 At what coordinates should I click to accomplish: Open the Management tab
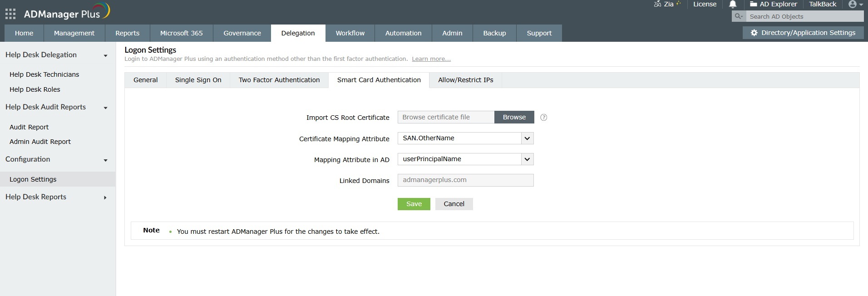[74, 33]
